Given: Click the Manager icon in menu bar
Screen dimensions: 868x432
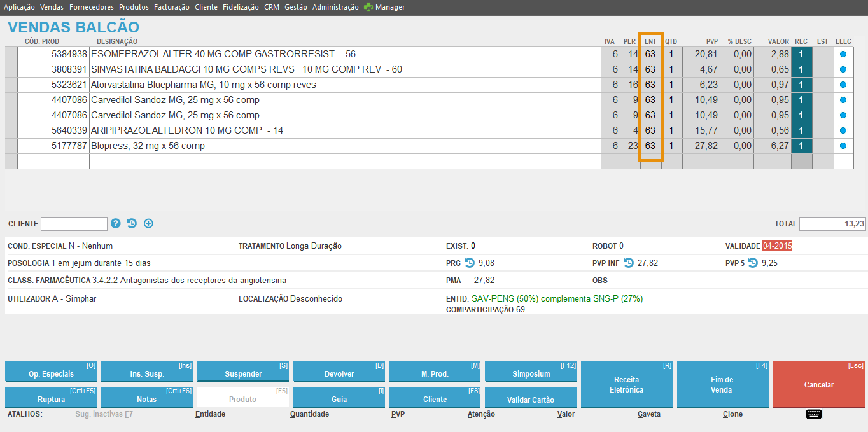Looking at the screenshot, I should pyautogui.click(x=369, y=7).
